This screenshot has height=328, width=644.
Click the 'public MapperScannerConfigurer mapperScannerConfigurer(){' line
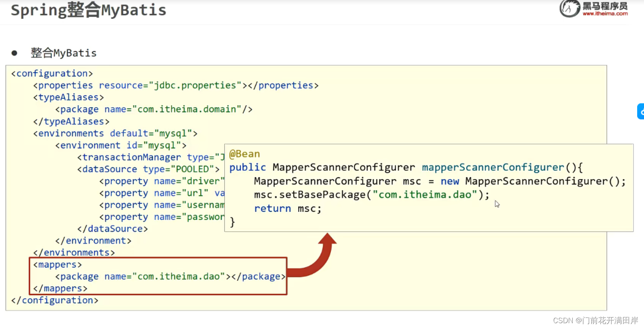pos(406,168)
